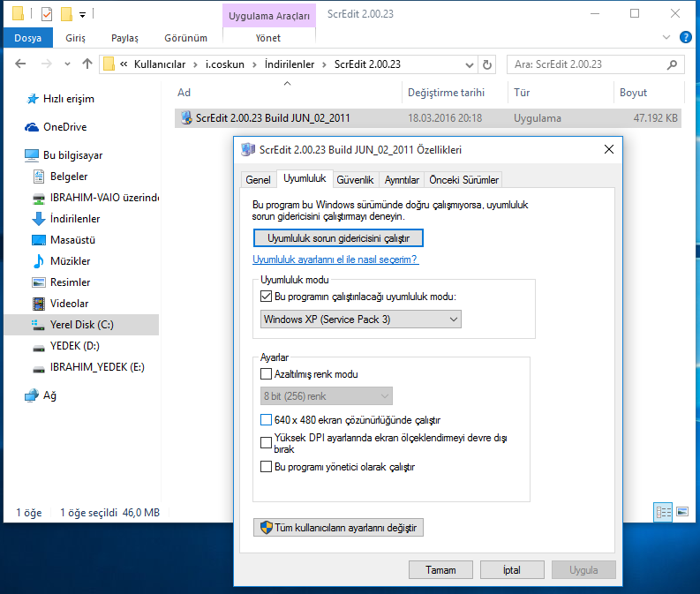Image resolution: width=700 pixels, height=594 pixels.
Task: Click the search magnifier icon
Action: (672, 64)
